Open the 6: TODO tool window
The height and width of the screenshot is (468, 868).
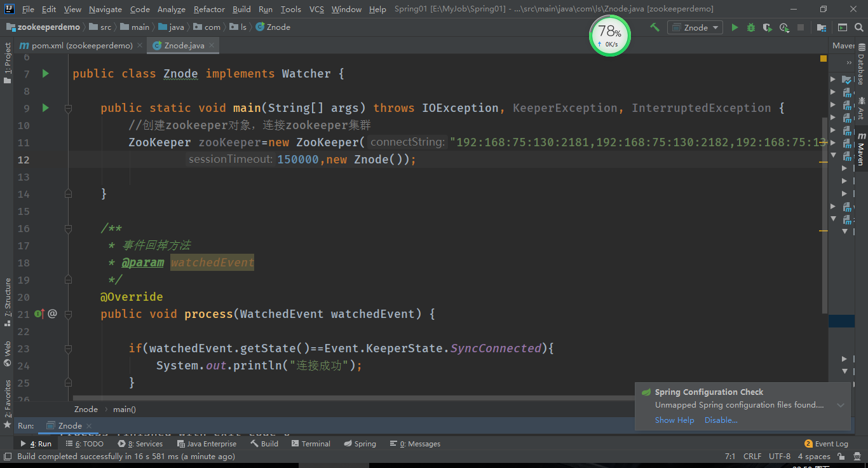[85, 444]
